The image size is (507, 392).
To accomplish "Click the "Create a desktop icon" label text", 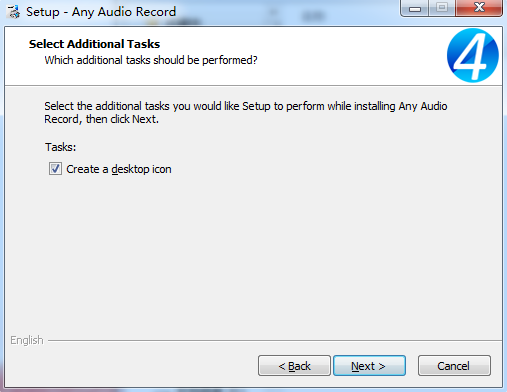I will click(119, 169).
